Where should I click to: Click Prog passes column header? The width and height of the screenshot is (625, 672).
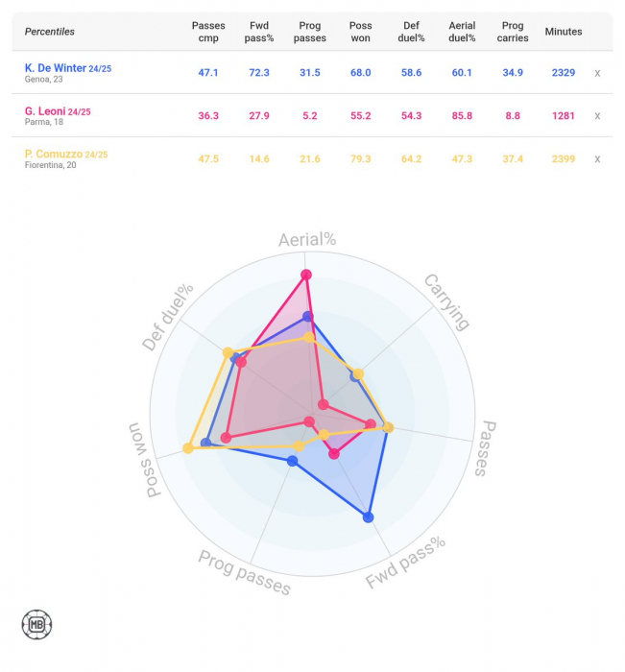coord(310,32)
